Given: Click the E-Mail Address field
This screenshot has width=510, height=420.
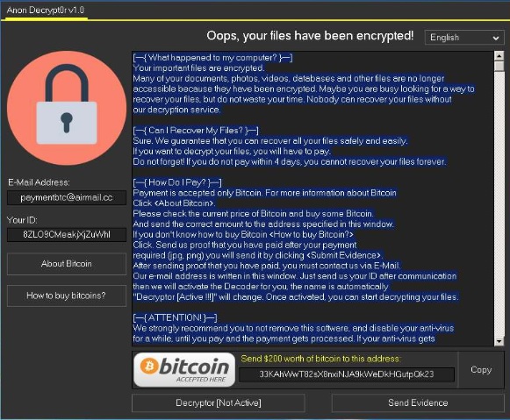Looking at the screenshot, I should point(67,198).
